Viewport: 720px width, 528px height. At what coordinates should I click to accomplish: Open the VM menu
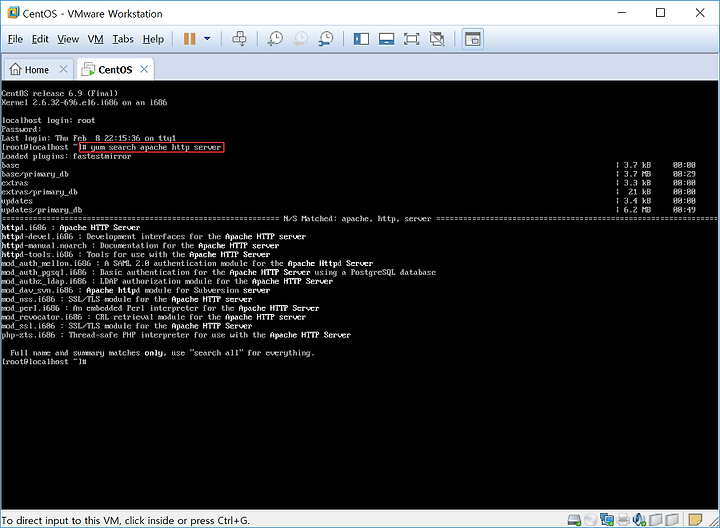(96, 39)
